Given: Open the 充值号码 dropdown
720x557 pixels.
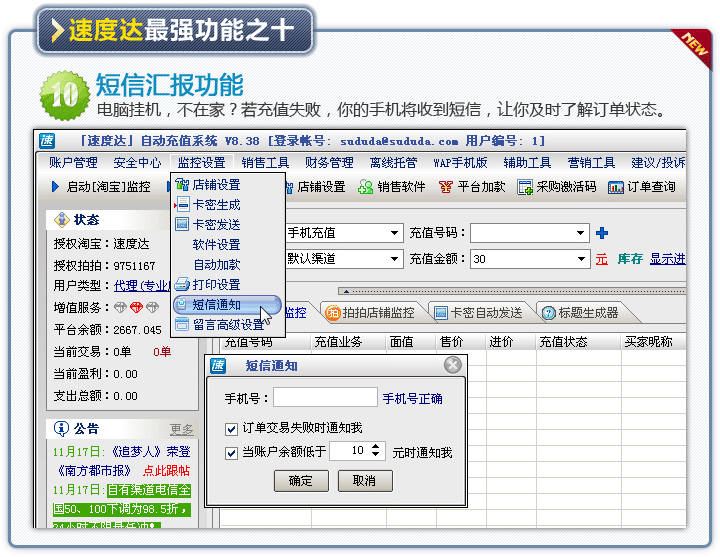Looking at the screenshot, I should [581, 233].
